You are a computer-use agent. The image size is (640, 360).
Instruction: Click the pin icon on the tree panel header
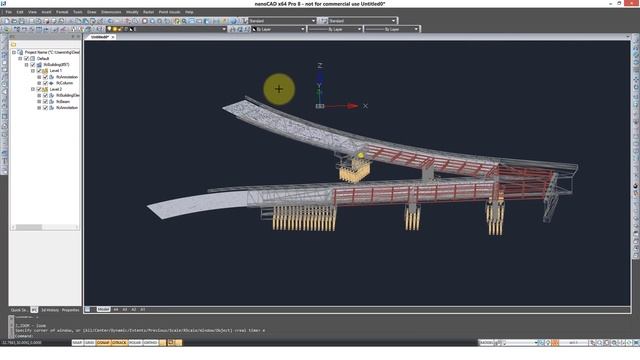[x=73, y=37]
